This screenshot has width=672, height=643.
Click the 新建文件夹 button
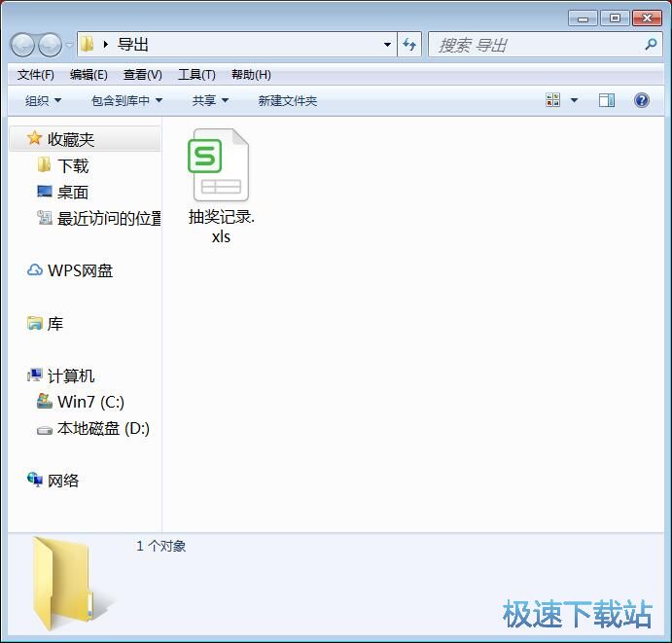tap(288, 101)
